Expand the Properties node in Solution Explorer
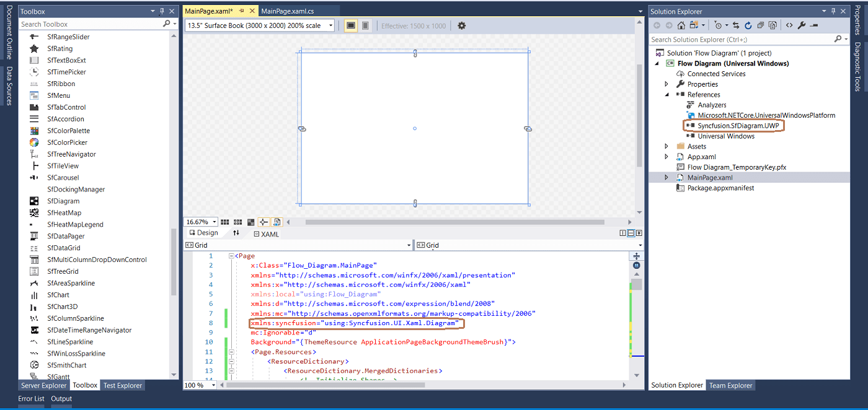Viewport: 868px width, 410px height. point(667,84)
